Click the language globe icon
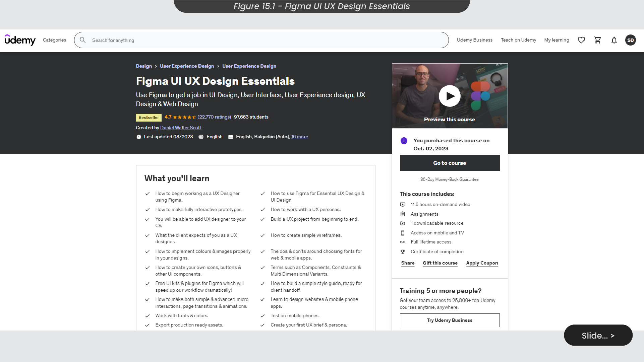This screenshot has height=362, width=644. (201, 137)
